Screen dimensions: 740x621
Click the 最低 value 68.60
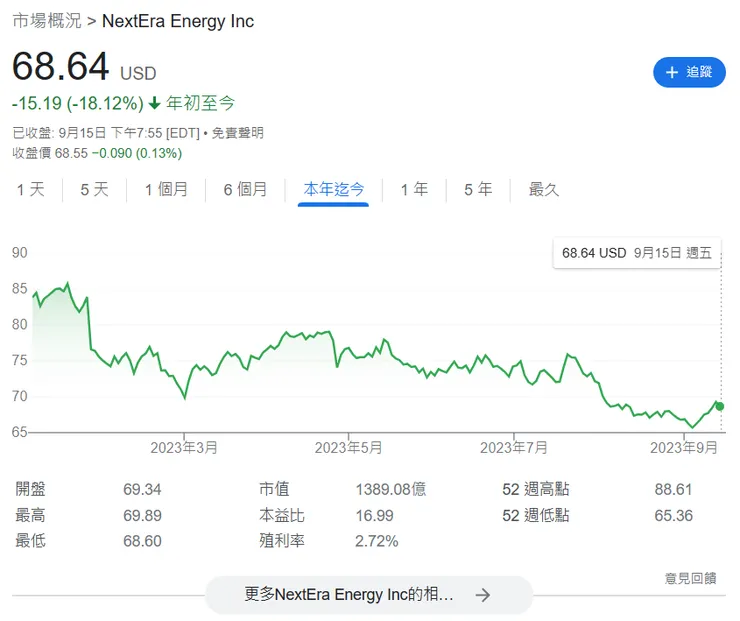tap(142, 541)
